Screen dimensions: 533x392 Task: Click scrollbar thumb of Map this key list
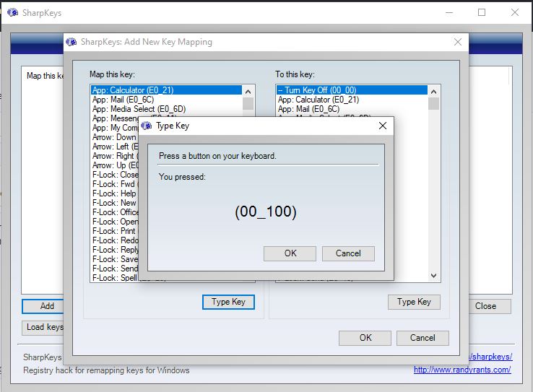[x=248, y=104]
